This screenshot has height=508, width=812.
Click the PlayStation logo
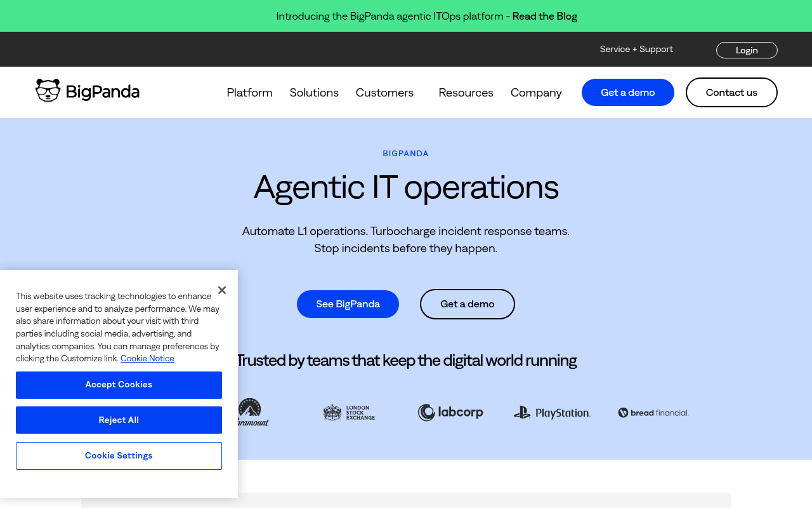[551, 412]
